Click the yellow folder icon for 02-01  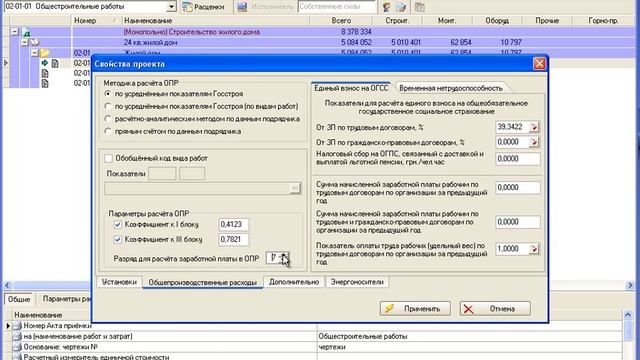click(44, 53)
